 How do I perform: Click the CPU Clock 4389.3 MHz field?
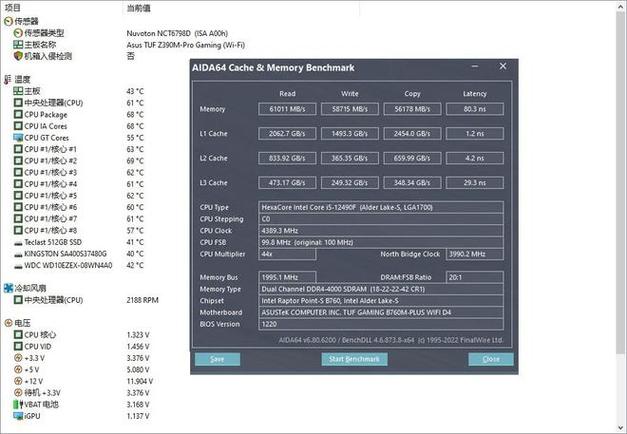coord(381,231)
